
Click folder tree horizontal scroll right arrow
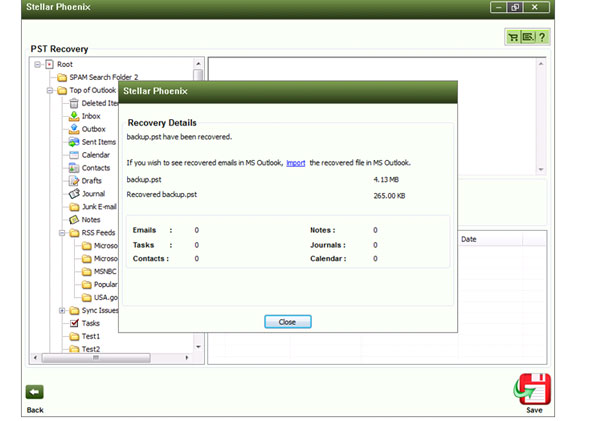[187, 357]
